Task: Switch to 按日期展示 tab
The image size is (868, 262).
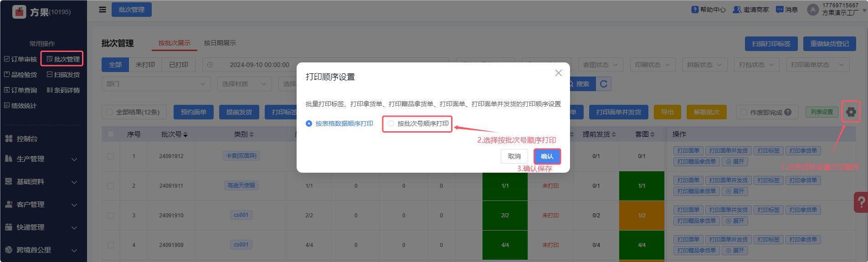Action: [220, 43]
